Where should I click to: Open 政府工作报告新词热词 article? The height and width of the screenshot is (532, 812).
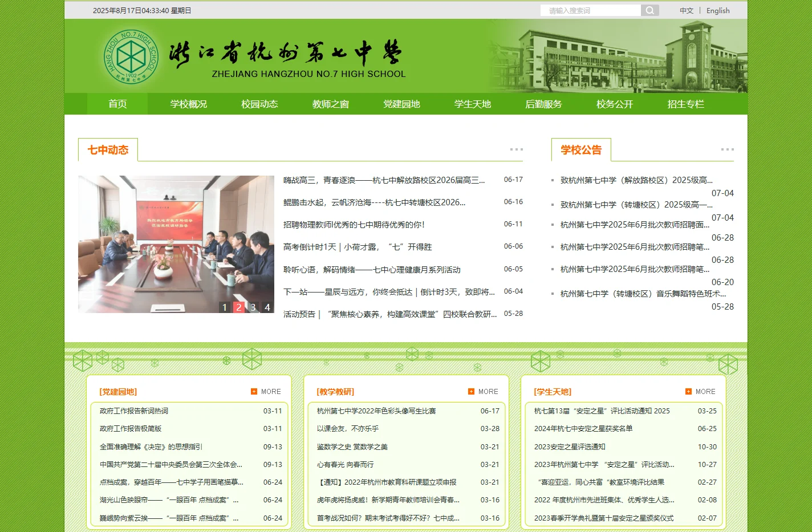tap(134, 411)
